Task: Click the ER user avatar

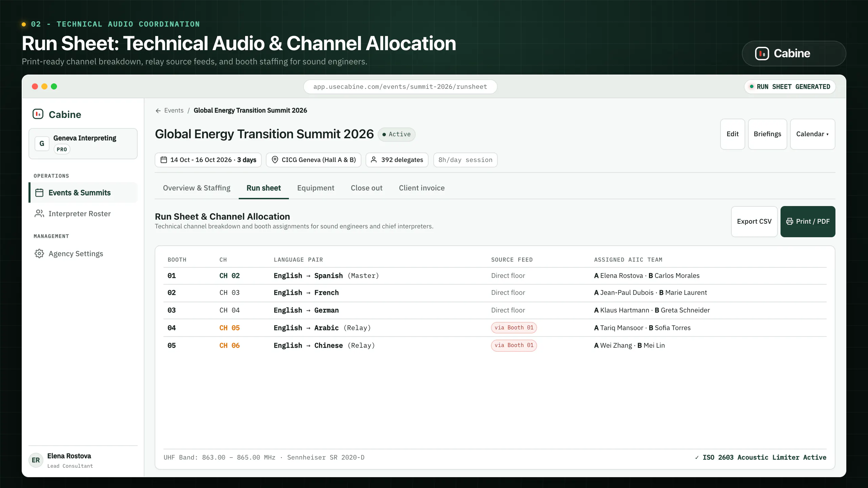Action: 36,460
